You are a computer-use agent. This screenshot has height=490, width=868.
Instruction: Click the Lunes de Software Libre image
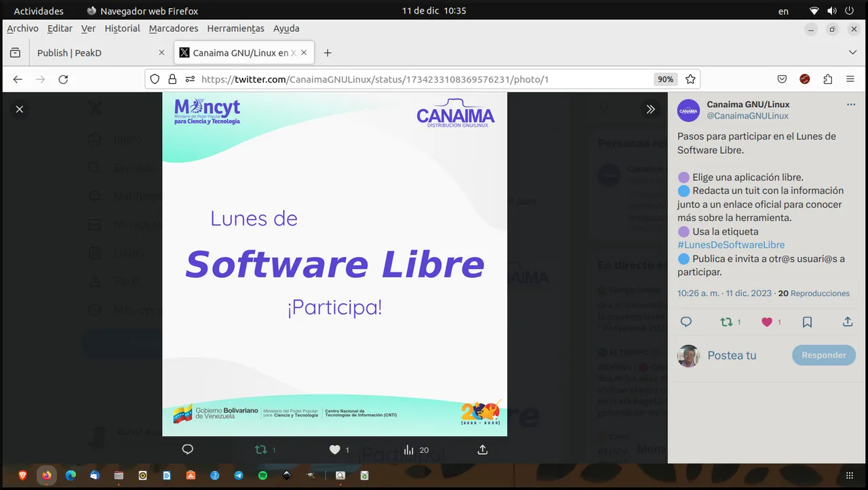[334, 264]
